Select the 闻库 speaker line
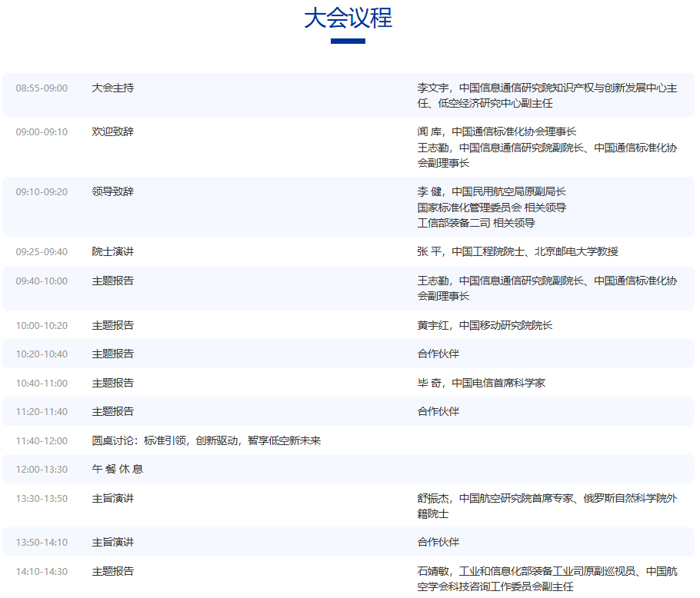The width and height of the screenshot is (700, 598). click(x=497, y=132)
